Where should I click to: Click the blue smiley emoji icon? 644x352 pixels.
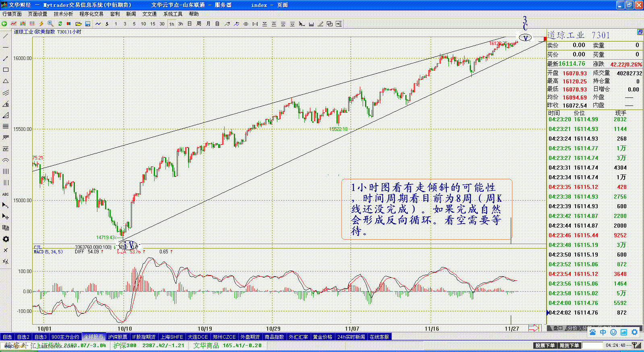coord(613,332)
